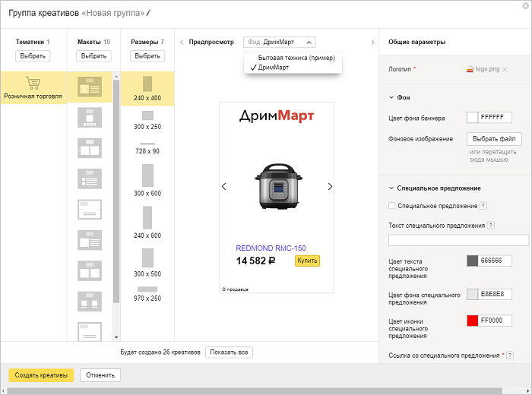Choose the 300 x 500 size
532x395 pixels.
tap(147, 263)
